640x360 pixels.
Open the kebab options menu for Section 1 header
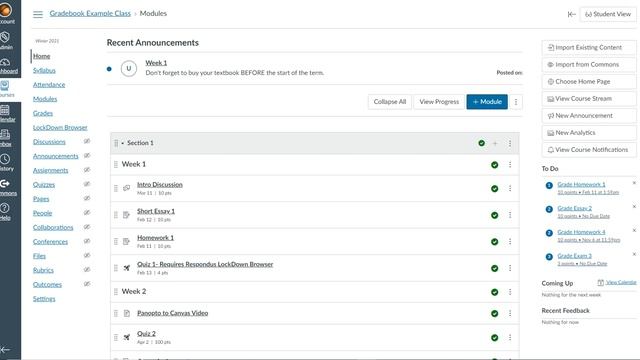510,143
